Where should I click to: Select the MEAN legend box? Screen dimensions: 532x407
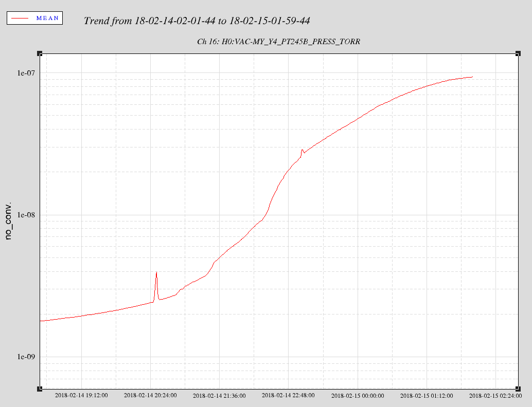pos(34,18)
